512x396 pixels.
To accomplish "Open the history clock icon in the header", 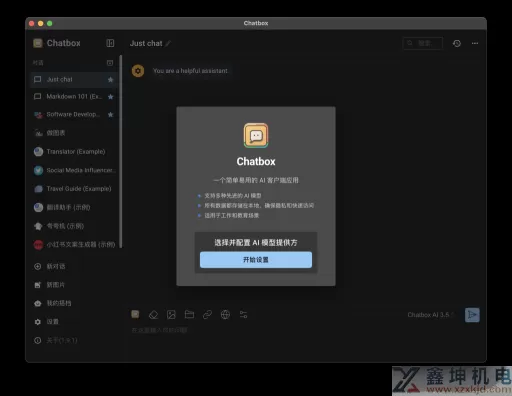I will point(457,43).
